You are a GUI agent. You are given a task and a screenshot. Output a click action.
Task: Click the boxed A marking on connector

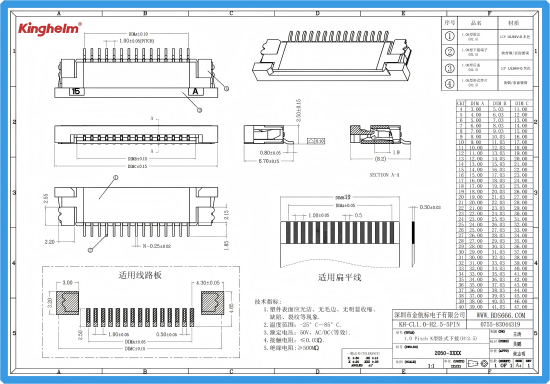coord(195,92)
